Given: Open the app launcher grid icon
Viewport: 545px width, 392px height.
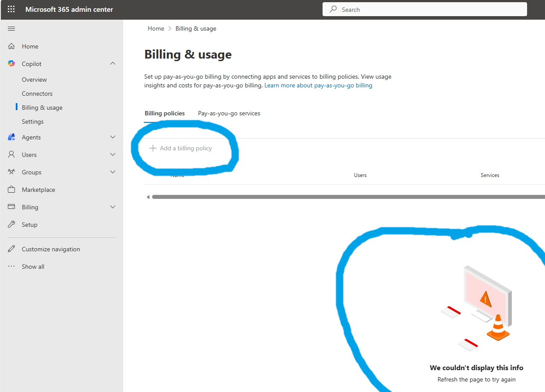Looking at the screenshot, I should [x=11, y=9].
